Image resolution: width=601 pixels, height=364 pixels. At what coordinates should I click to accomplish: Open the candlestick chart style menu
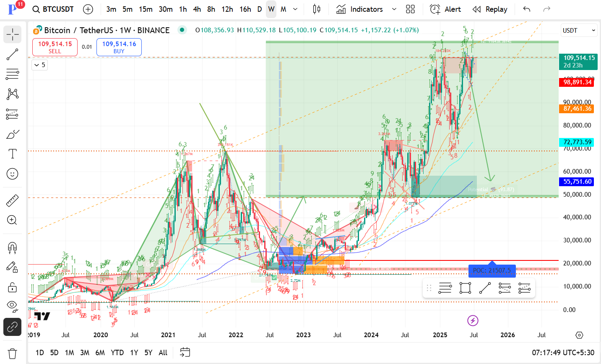click(x=317, y=9)
